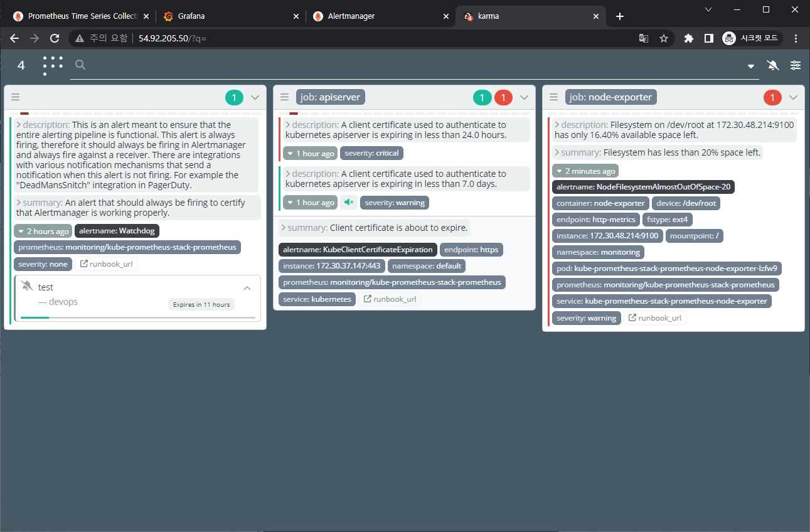The height and width of the screenshot is (532, 810).
Task: Click the service: kubernetes label
Action: (317, 299)
